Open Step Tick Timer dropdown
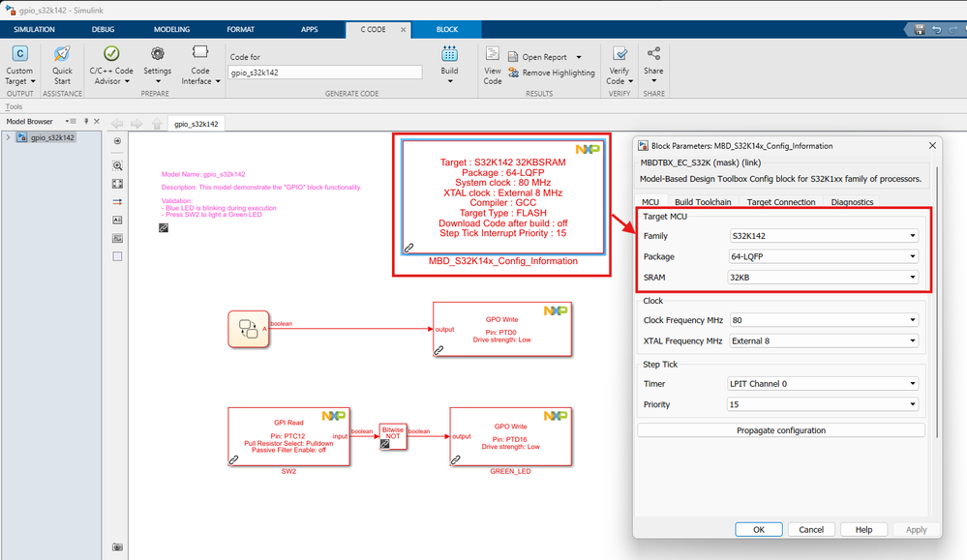Screen dimensions: 967x560 click(824, 383)
